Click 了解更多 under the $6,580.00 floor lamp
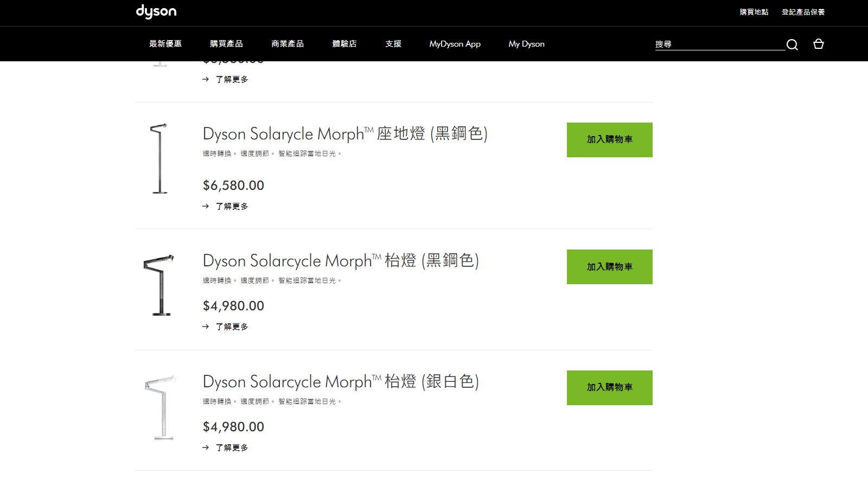Image resolution: width=868 pixels, height=486 pixels. tap(232, 206)
